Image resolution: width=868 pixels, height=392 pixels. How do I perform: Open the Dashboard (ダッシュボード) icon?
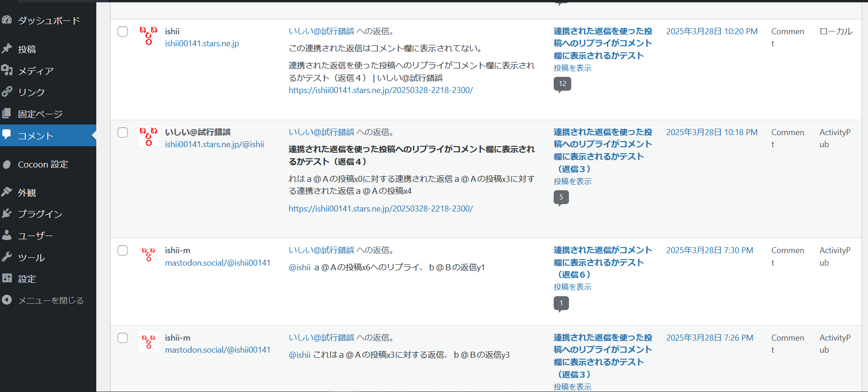pyautogui.click(x=7, y=19)
